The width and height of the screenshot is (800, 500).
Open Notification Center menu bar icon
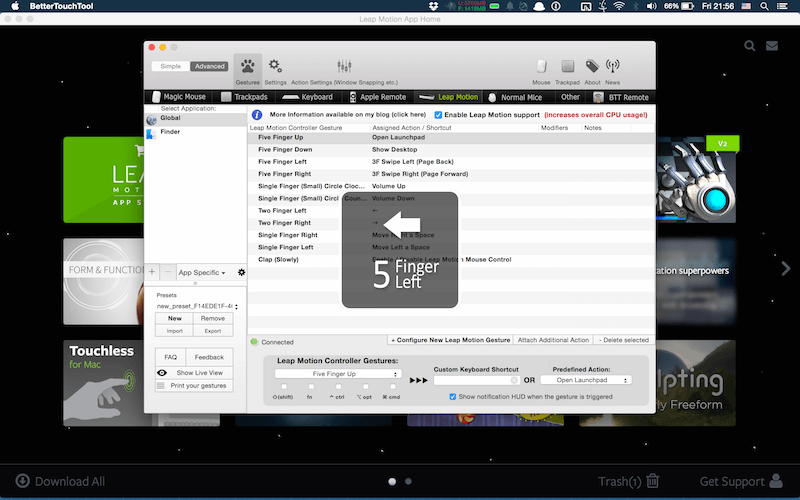tap(782, 6)
